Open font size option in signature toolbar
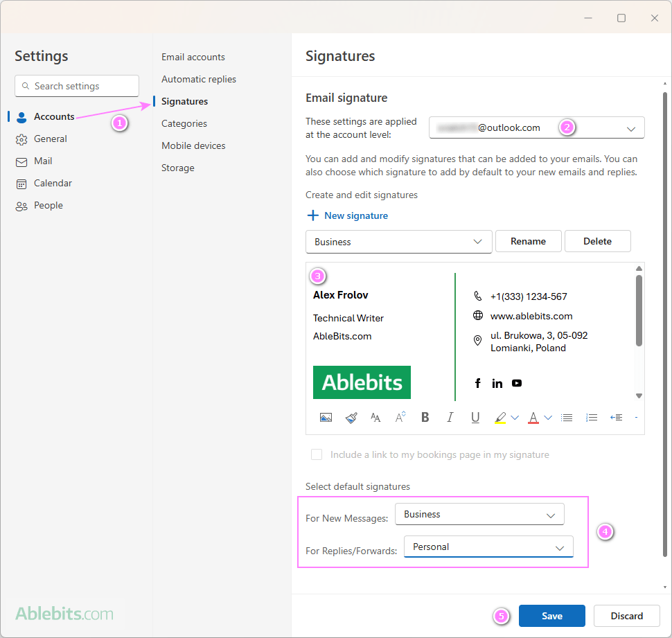The image size is (672, 638). click(x=375, y=417)
